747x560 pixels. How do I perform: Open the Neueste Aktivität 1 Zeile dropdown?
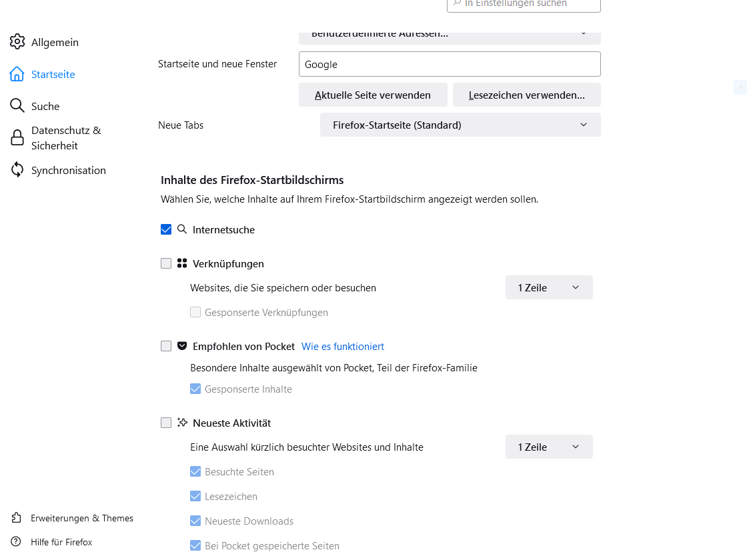pyautogui.click(x=549, y=447)
